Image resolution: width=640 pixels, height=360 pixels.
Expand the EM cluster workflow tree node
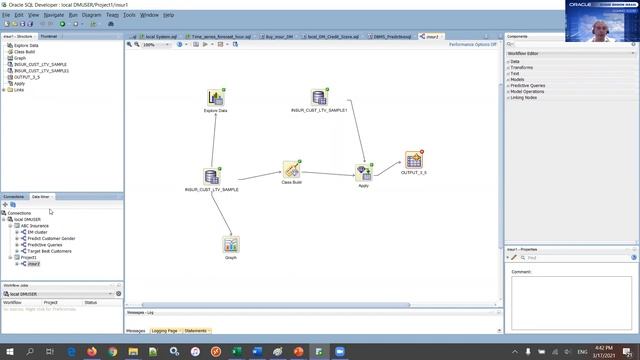pos(17,232)
